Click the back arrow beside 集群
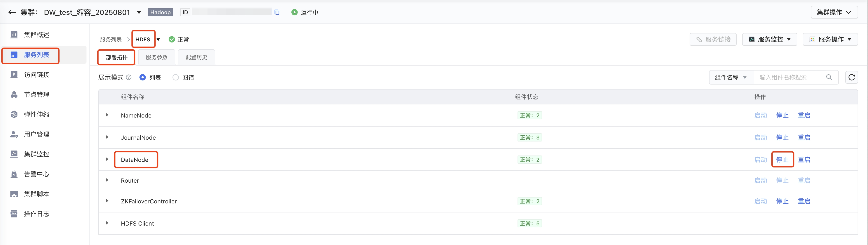 pyautogui.click(x=12, y=12)
